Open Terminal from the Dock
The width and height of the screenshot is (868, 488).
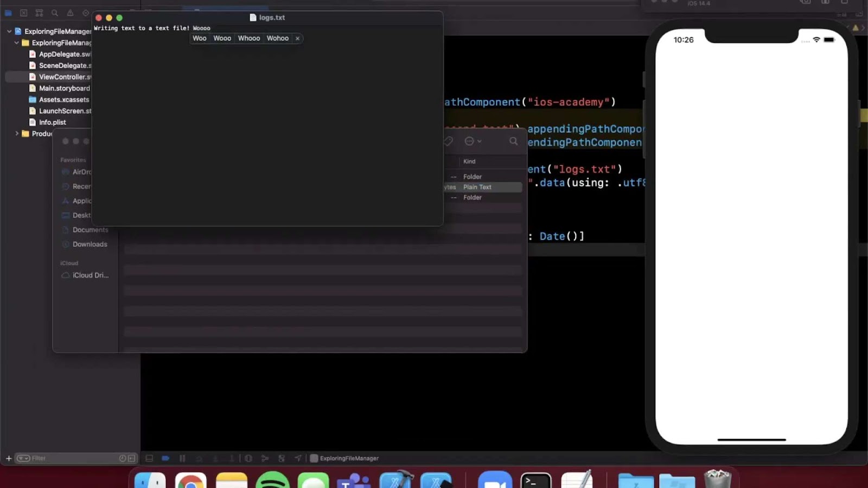pyautogui.click(x=536, y=480)
